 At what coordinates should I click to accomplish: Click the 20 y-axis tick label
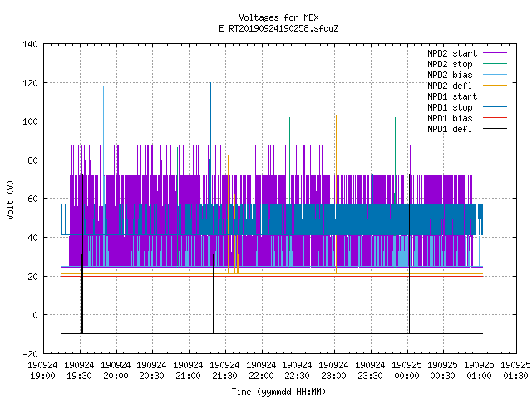click(x=32, y=277)
